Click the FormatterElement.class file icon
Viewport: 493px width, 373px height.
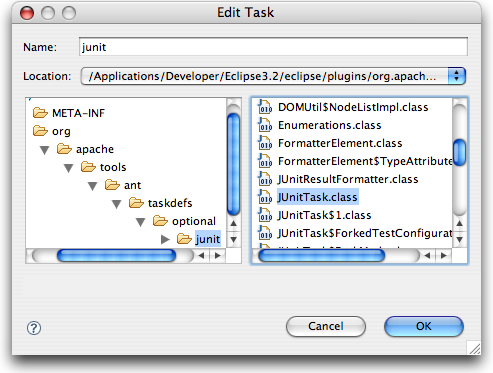point(265,143)
